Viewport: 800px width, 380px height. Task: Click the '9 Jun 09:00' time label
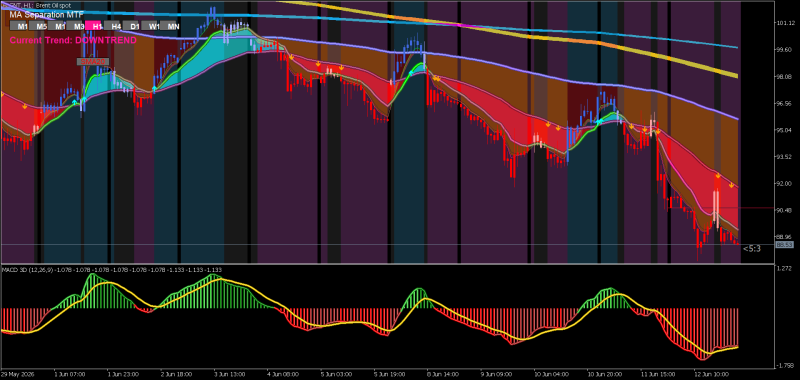496,374
